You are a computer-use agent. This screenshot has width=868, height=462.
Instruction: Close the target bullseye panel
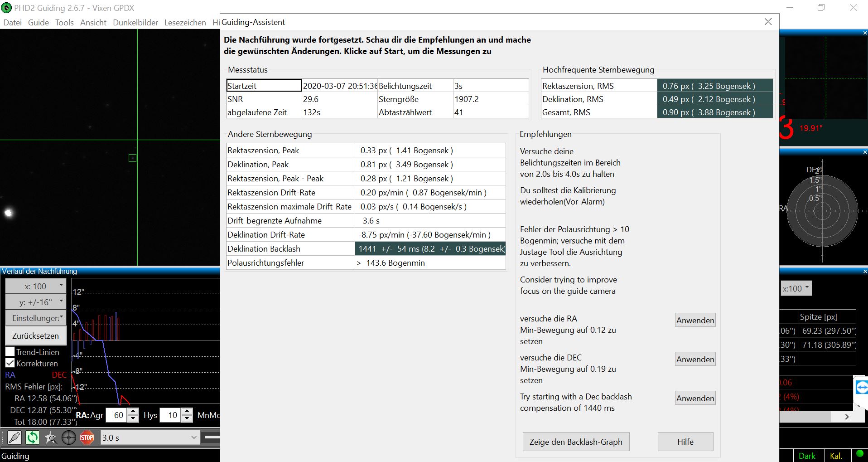pos(865,152)
